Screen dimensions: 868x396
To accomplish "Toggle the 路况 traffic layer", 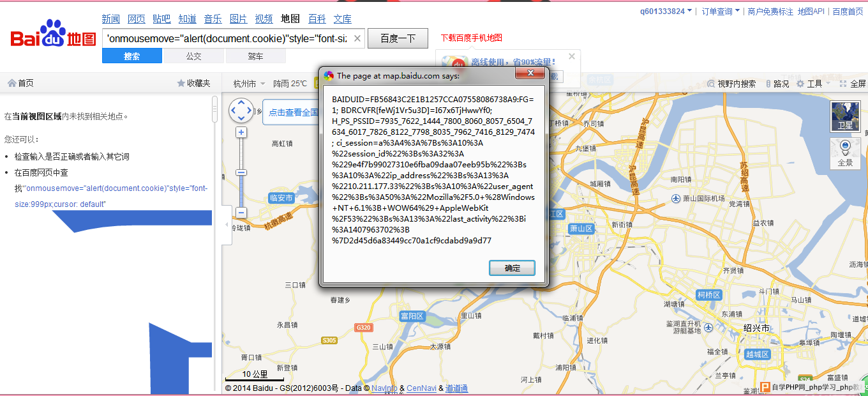I will (x=776, y=84).
